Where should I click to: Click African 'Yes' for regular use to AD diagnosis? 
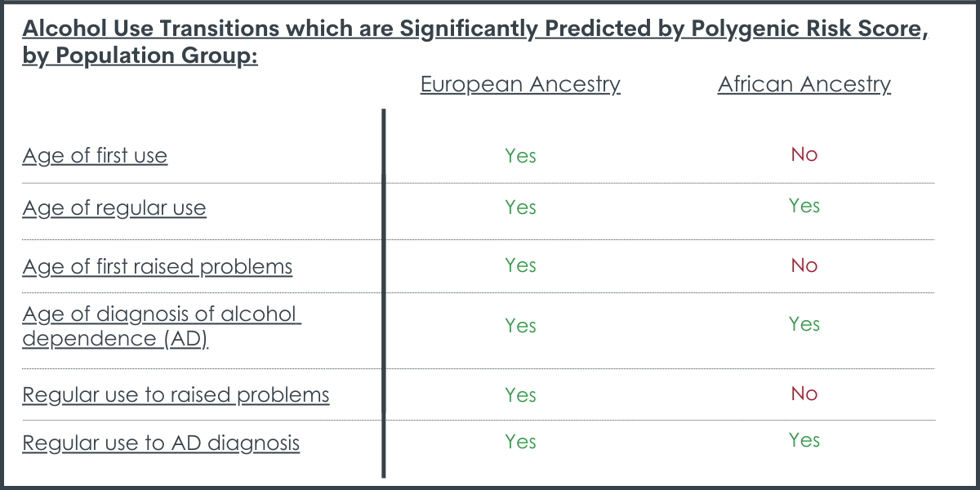(804, 440)
